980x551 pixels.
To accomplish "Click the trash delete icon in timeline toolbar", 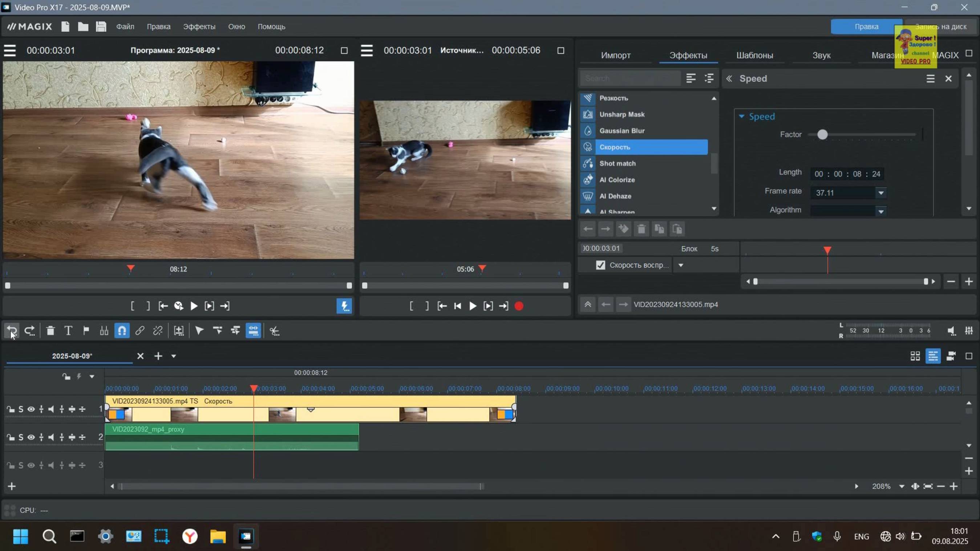I will click(50, 331).
